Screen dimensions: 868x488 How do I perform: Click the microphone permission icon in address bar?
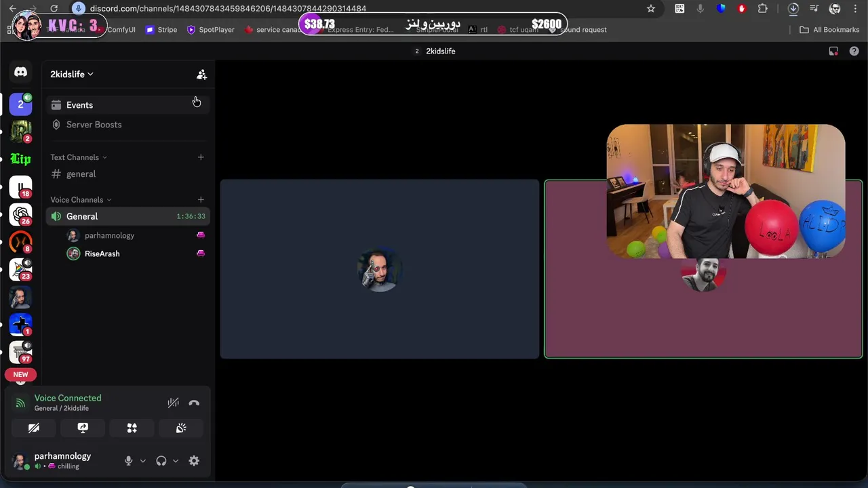[79, 8]
